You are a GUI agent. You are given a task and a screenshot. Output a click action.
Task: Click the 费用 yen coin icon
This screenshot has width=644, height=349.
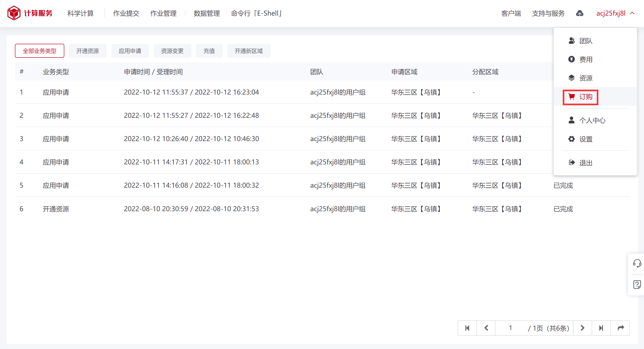click(571, 59)
